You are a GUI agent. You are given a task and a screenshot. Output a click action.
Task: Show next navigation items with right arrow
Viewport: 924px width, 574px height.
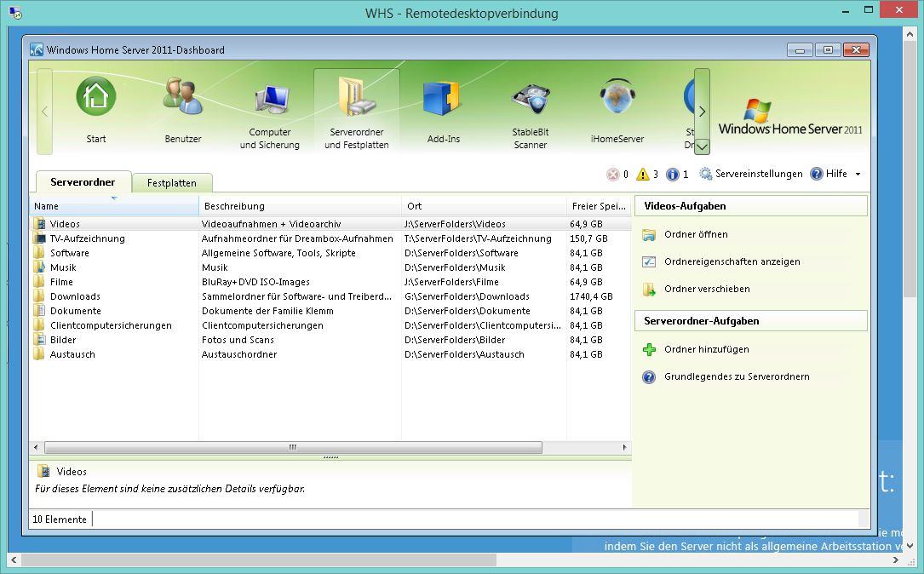[702, 111]
